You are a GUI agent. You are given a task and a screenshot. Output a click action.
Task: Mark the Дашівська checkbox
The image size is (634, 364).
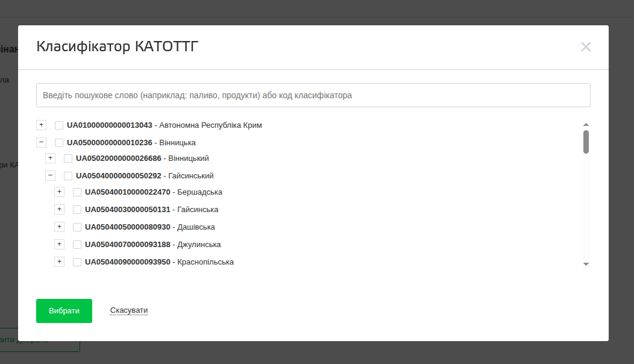click(77, 227)
